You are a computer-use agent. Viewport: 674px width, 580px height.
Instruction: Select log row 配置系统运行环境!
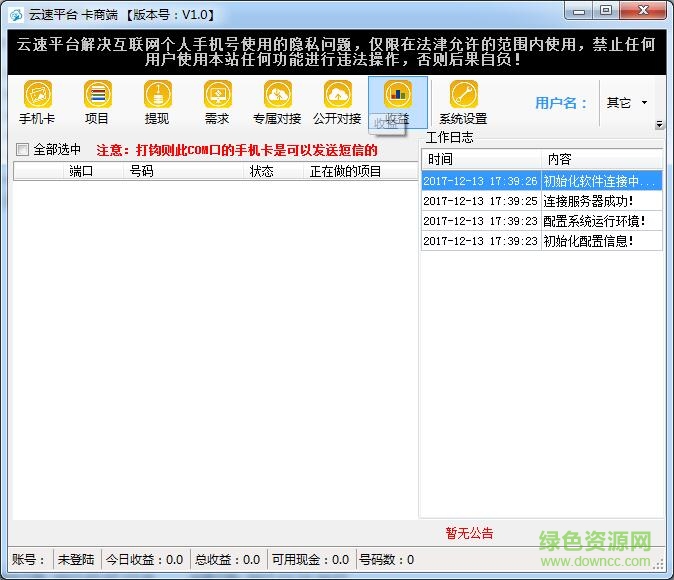pos(542,221)
